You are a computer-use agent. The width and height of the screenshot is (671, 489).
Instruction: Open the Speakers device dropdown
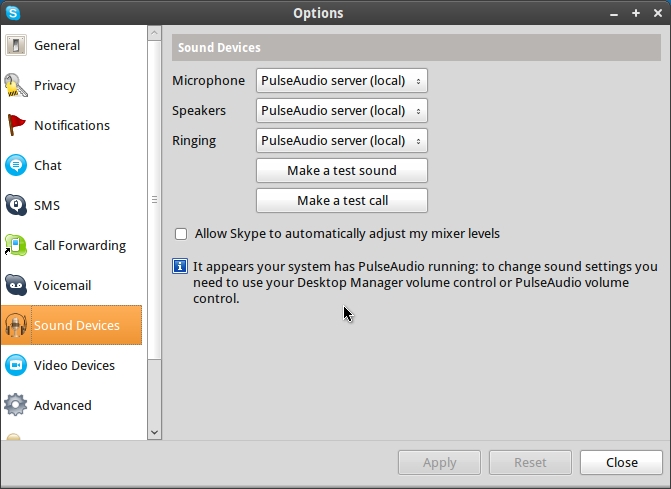click(x=342, y=110)
